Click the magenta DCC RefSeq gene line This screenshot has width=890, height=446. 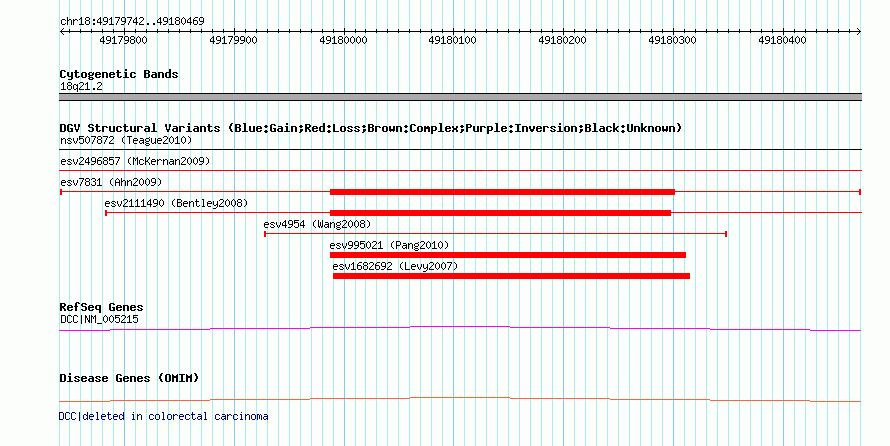(460, 328)
